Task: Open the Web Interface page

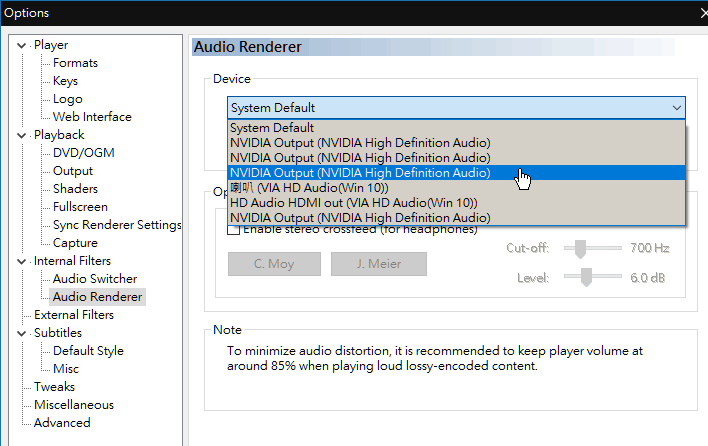Action: click(92, 117)
